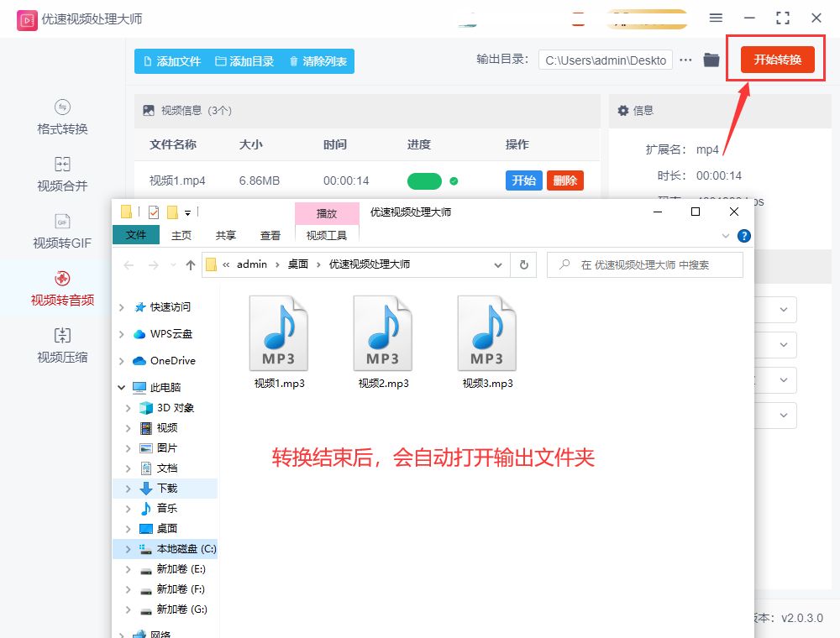Click the admin breadcrumb in address bar
This screenshot has height=638, width=840.
pyautogui.click(x=252, y=264)
